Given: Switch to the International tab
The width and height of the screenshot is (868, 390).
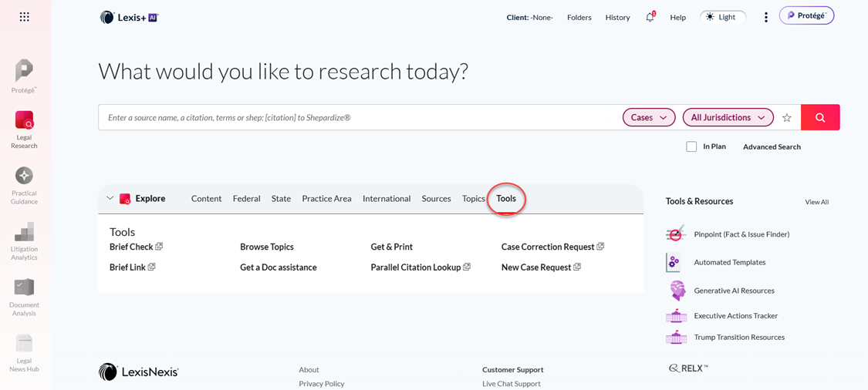Looking at the screenshot, I should point(387,199).
